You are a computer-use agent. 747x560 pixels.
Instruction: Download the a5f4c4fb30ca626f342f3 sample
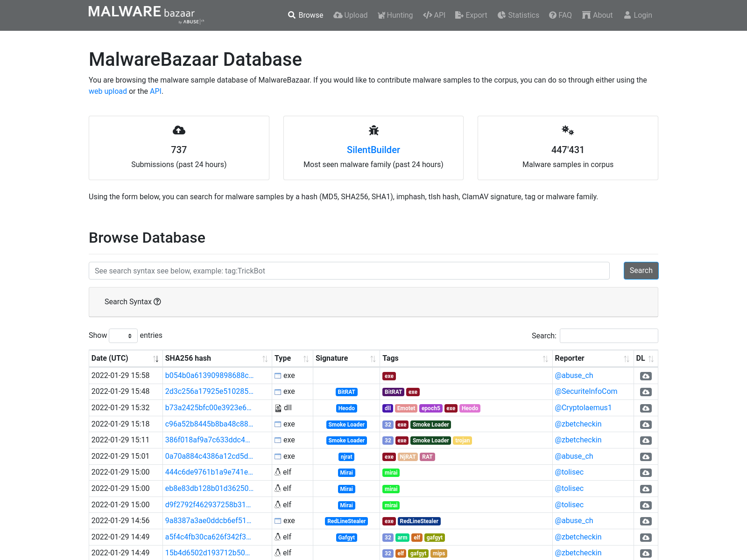pyautogui.click(x=646, y=538)
